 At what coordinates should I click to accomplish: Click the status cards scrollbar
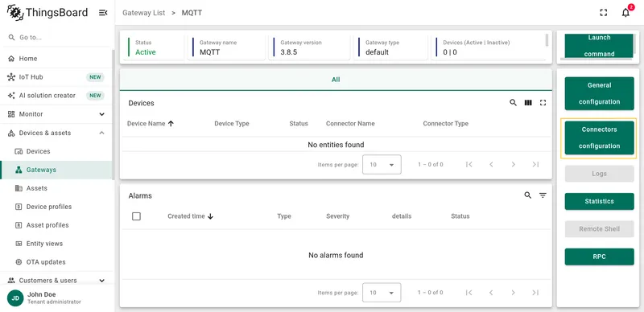click(547, 40)
